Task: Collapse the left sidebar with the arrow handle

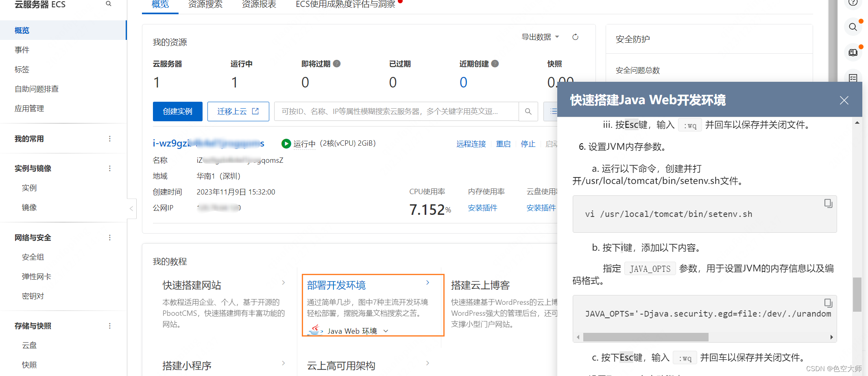Action: (x=131, y=208)
